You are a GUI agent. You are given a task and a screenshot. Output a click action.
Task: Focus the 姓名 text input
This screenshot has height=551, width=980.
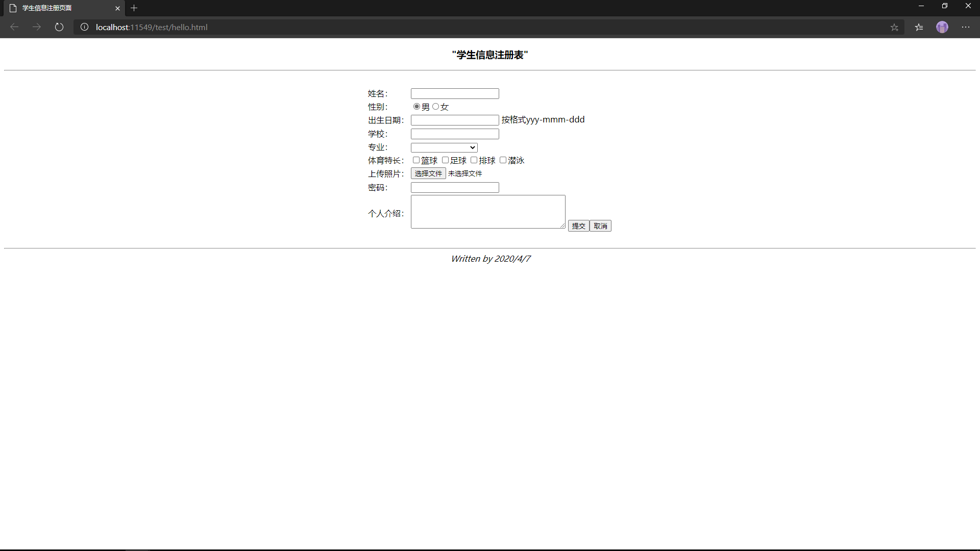[x=455, y=94]
